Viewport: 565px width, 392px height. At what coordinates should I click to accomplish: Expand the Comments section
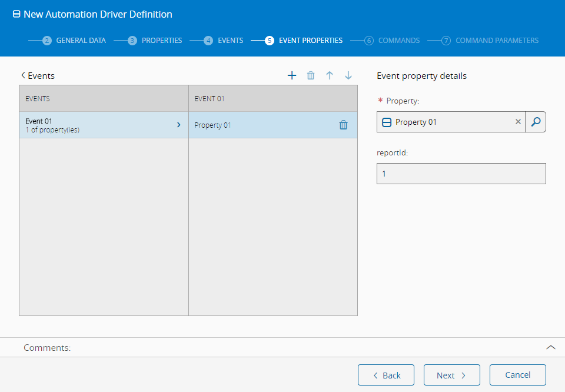click(x=550, y=347)
